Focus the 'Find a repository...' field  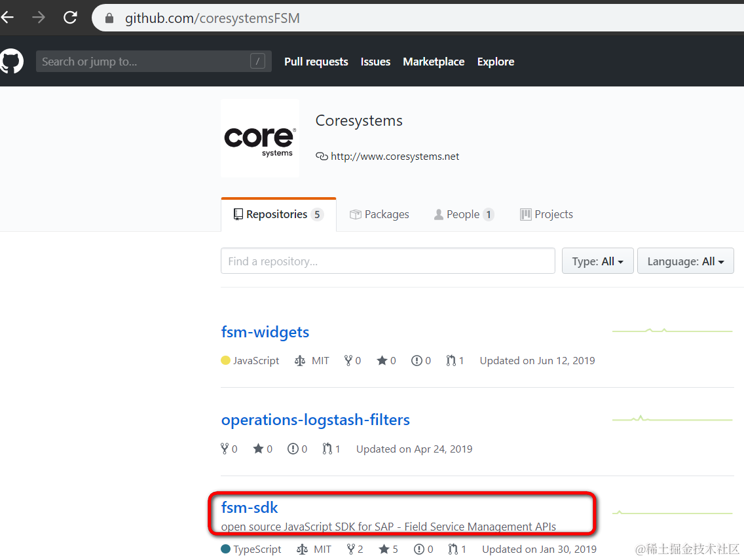(x=388, y=261)
